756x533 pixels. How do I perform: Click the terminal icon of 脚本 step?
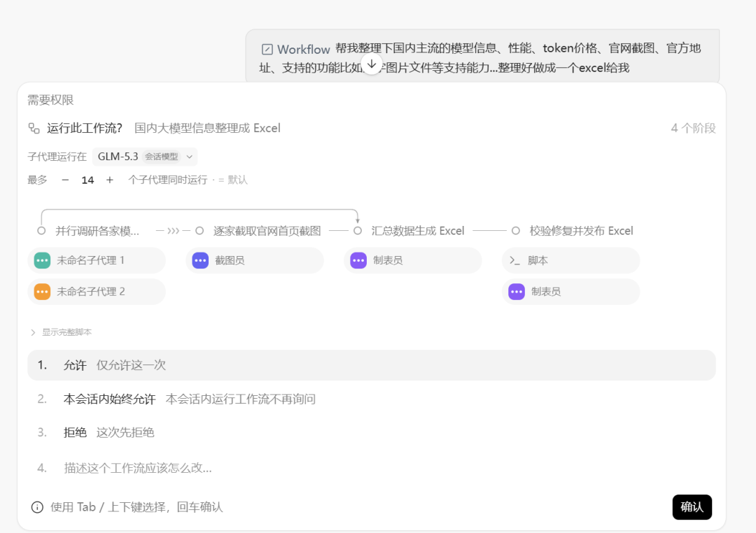pos(515,260)
